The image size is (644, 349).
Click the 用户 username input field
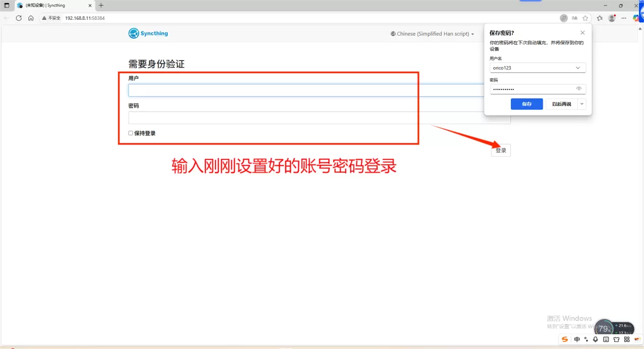305,91
